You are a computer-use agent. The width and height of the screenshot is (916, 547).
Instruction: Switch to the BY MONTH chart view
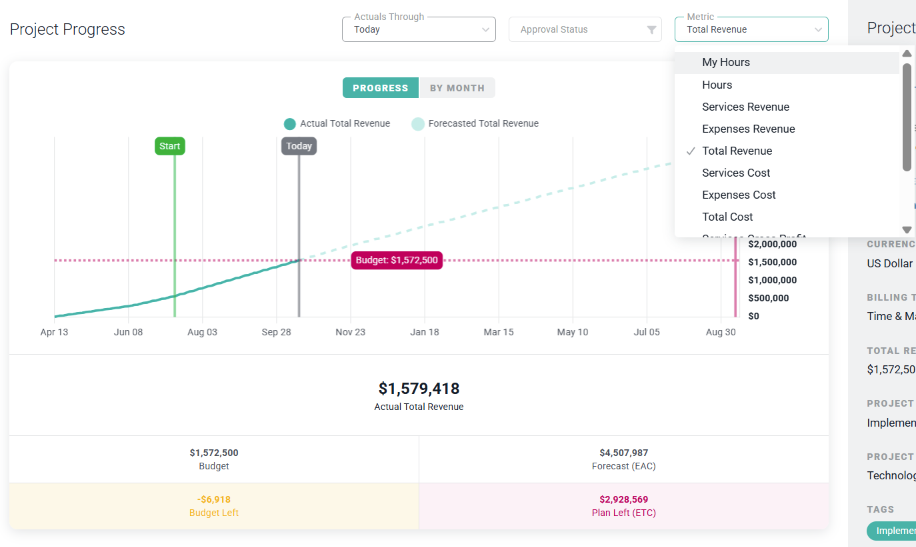tap(457, 88)
